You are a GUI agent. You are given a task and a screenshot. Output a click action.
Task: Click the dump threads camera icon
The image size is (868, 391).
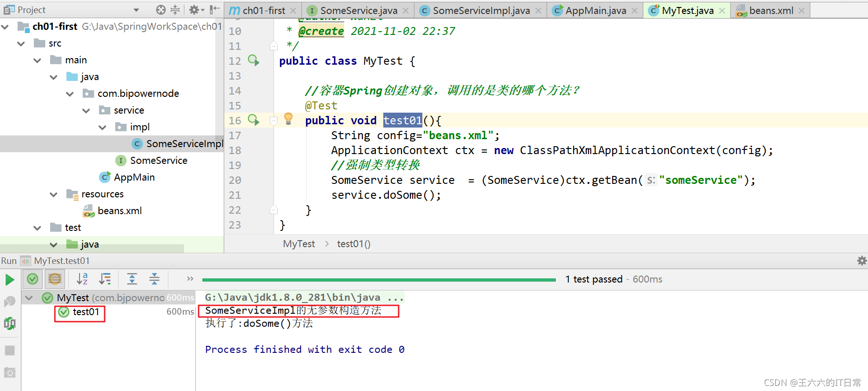click(x=10, y=372)
